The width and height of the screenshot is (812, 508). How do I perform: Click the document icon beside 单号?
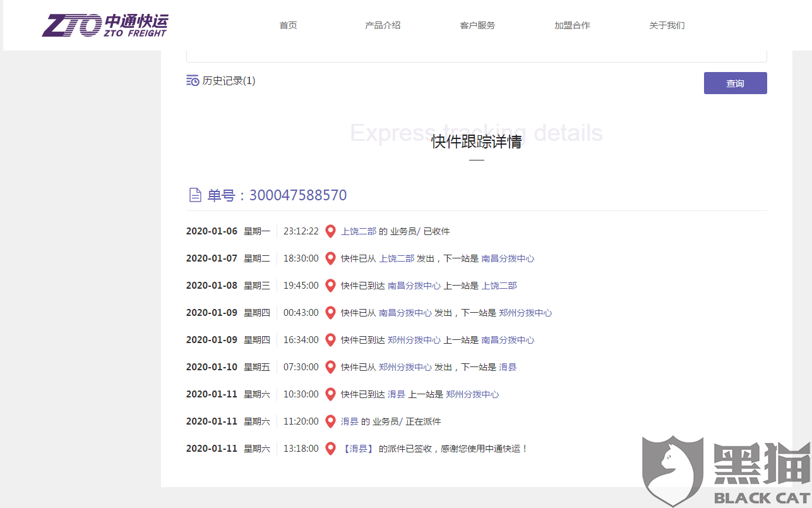(x=195, y=195)
